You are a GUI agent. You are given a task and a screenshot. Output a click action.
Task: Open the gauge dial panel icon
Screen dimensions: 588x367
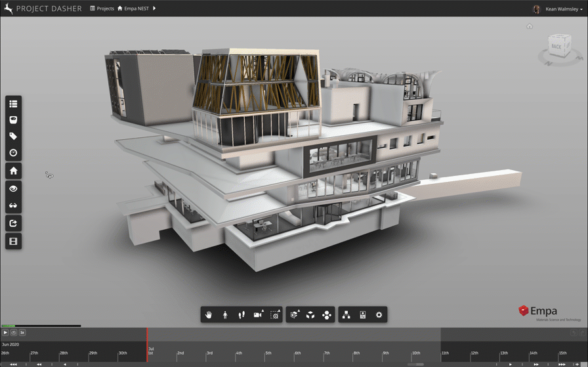pos(13,153)
